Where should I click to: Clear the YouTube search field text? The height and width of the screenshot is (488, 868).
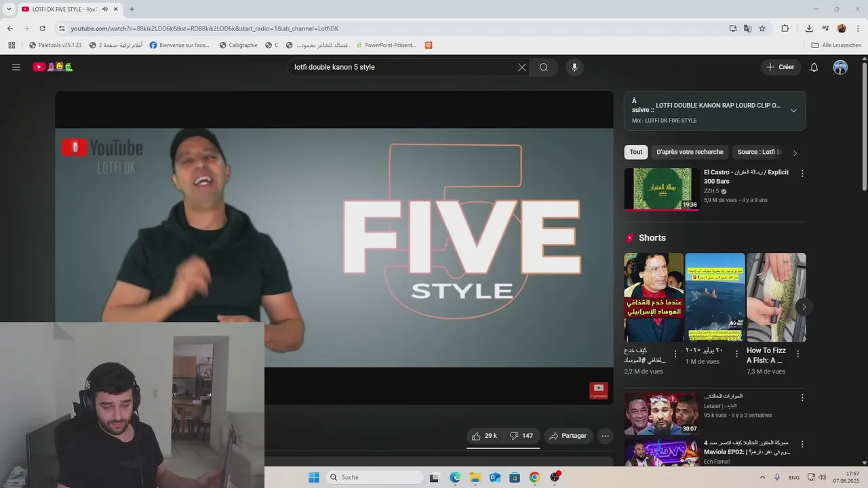tap(522, 67)
